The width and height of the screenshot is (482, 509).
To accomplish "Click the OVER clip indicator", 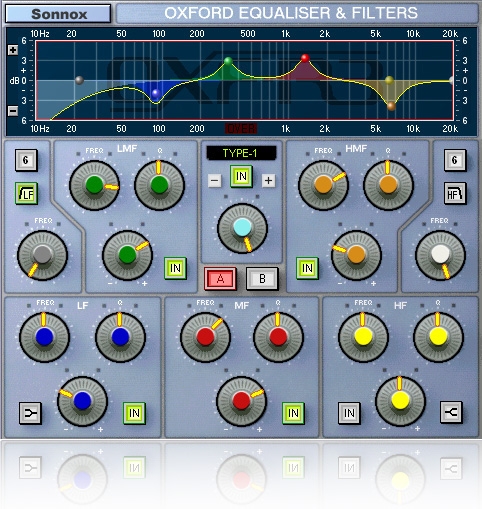I will (241, 128).
